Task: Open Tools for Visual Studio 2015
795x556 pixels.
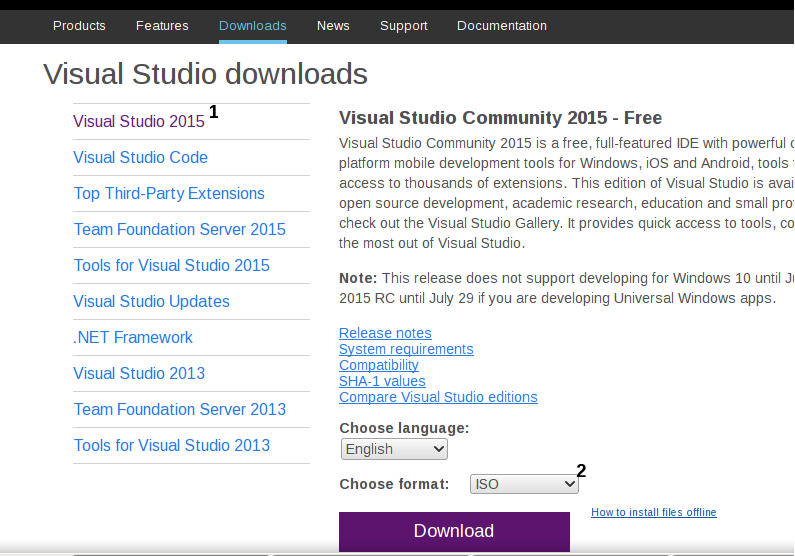Action: pyautogui.click(x=172, y=265)
